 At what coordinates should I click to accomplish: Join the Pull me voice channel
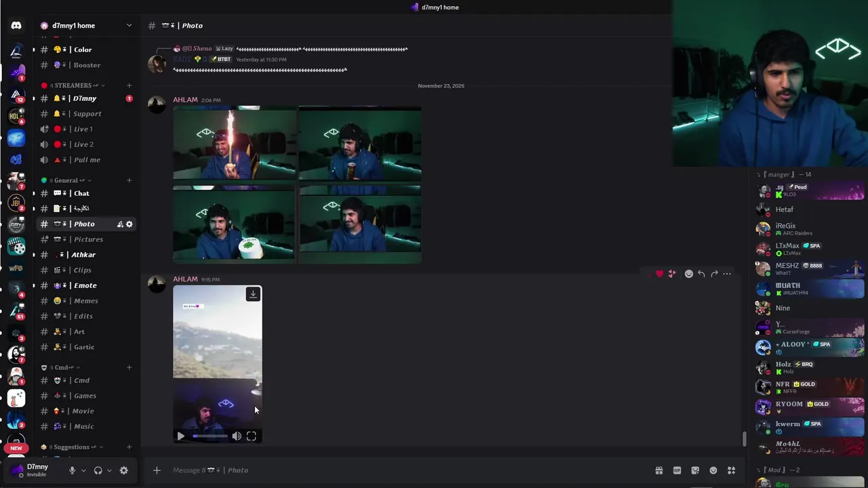[86, 160]
